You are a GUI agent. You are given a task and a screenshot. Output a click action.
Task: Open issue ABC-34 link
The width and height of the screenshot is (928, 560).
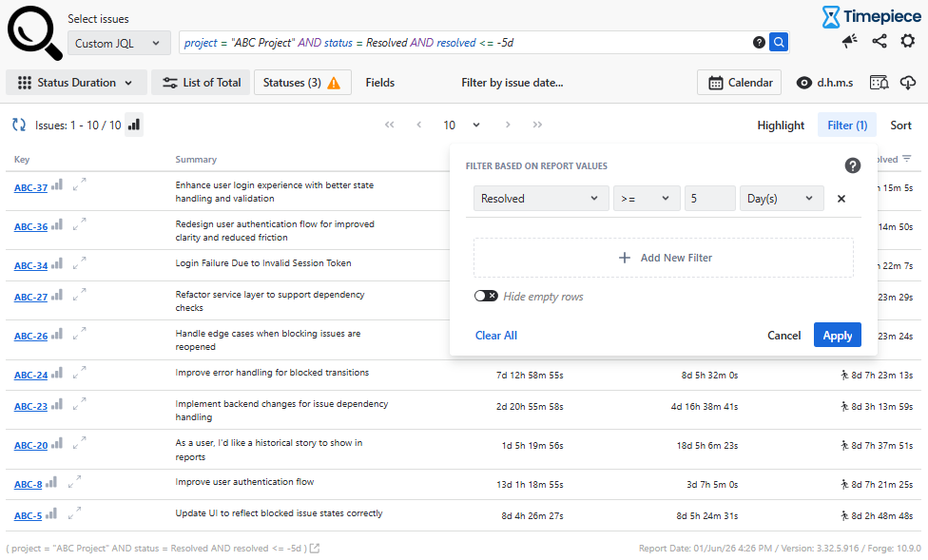[30, 266]
